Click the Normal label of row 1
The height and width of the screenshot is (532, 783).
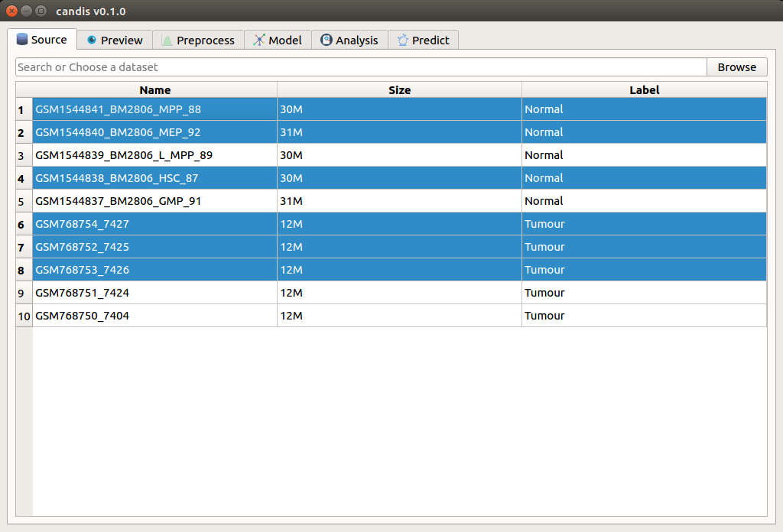click(644, 109)
